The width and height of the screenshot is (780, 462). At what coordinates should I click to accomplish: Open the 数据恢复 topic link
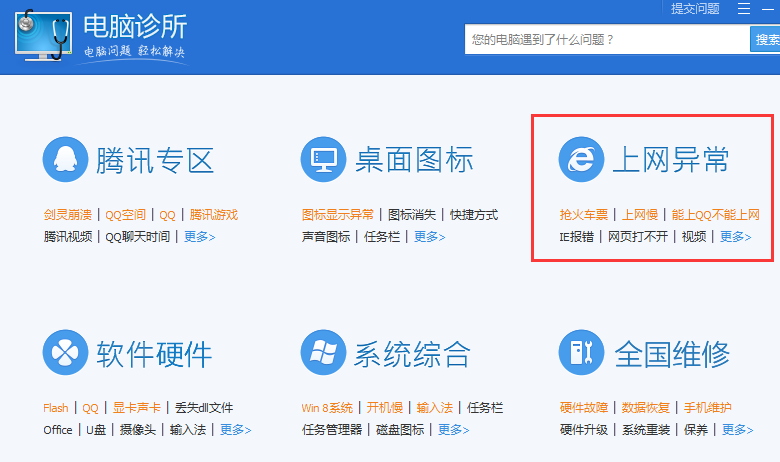[646, 408]
